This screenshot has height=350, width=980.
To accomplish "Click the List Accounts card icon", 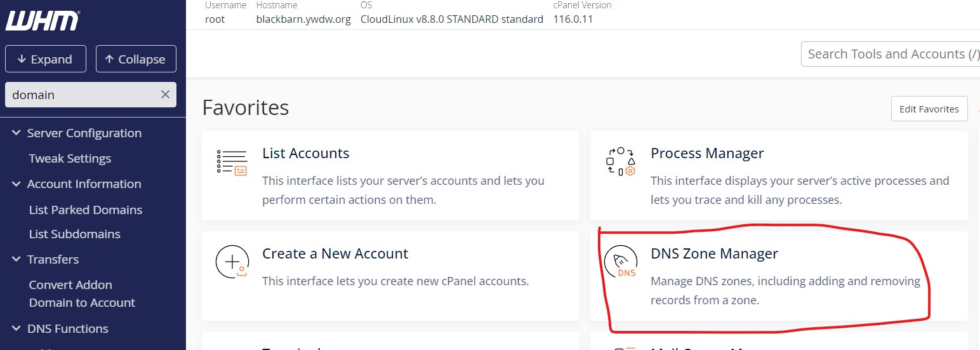I will [x=232, y=163].
